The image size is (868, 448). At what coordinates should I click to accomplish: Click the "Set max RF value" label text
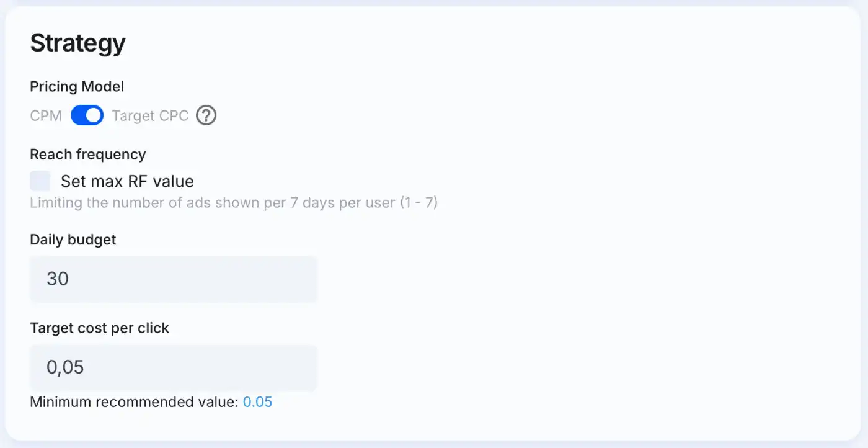pyautogui.click(x=127, y=181)
